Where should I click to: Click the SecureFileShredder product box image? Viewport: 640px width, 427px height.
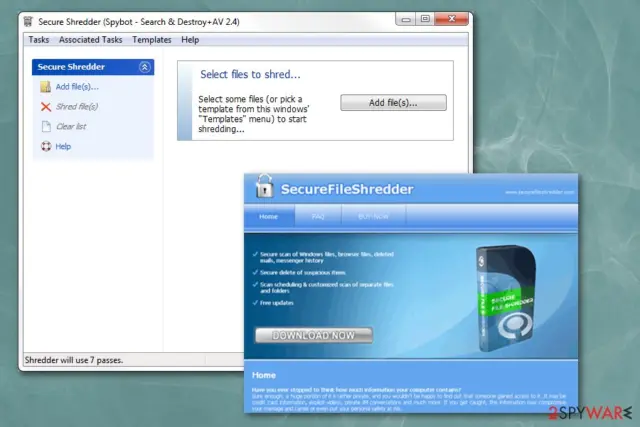point(505,298)
